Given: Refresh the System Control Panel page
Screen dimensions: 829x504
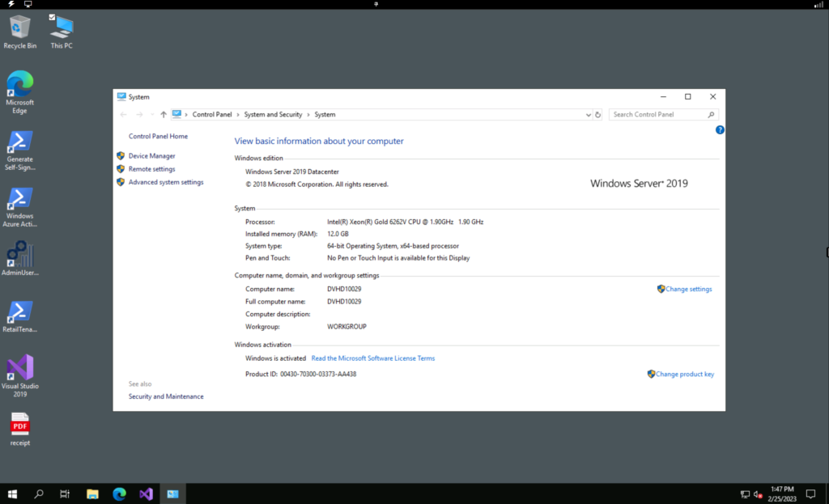Looking at the screenshot, I should tap(598, 115).
